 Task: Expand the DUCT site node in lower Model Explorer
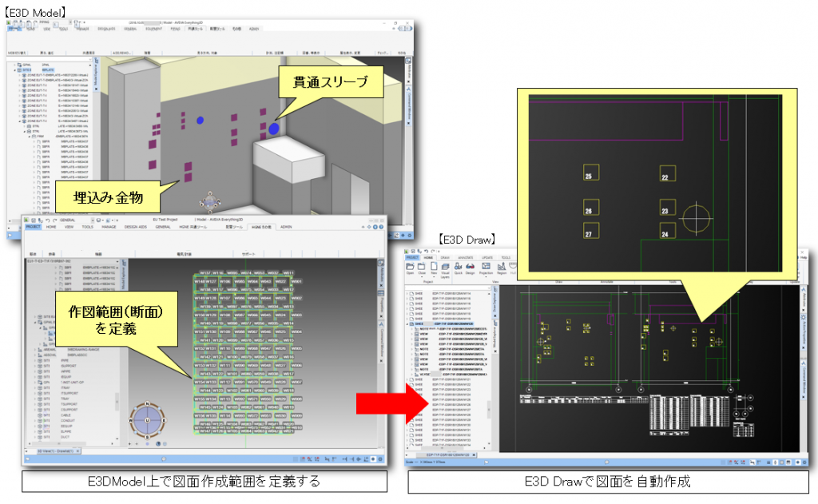[x=35, y=437]
